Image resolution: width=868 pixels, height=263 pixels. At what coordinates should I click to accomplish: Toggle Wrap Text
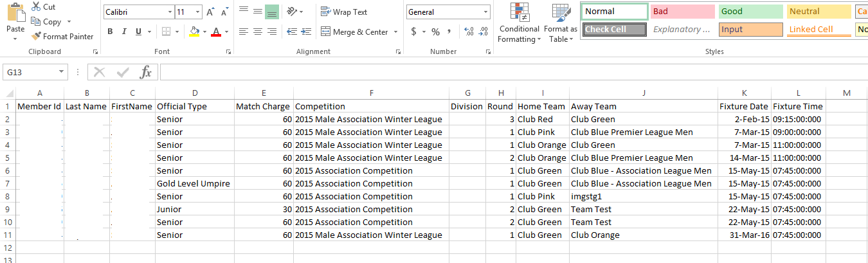tap(345, 12)
